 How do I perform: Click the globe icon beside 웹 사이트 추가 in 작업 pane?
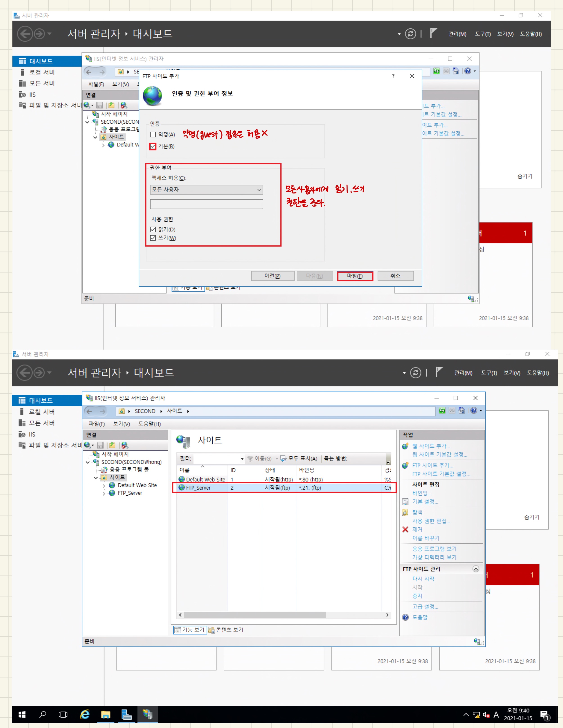click(405, 446)
